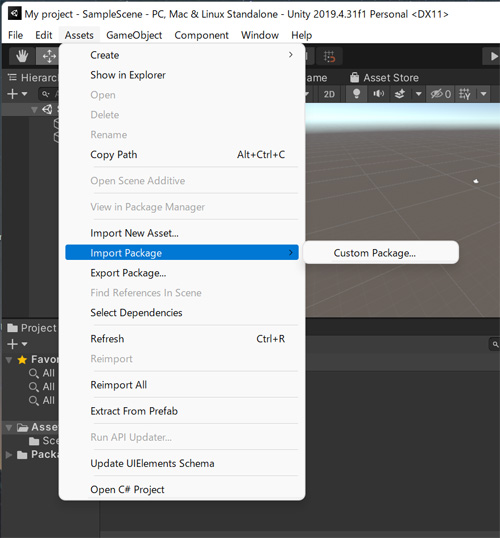Click Hierarchy search field icon

(x=46, y=94)
